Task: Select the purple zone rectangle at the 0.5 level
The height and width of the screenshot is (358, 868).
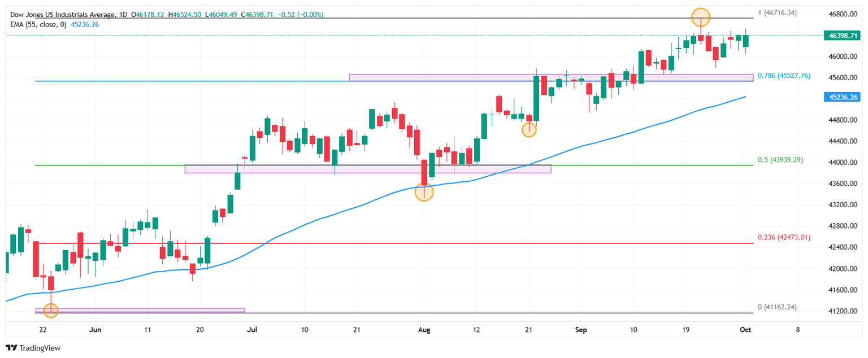Action: tap(368, 169)
